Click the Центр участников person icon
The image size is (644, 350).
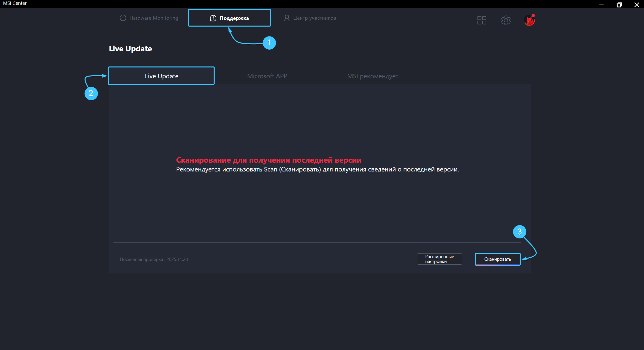[287, 18]
